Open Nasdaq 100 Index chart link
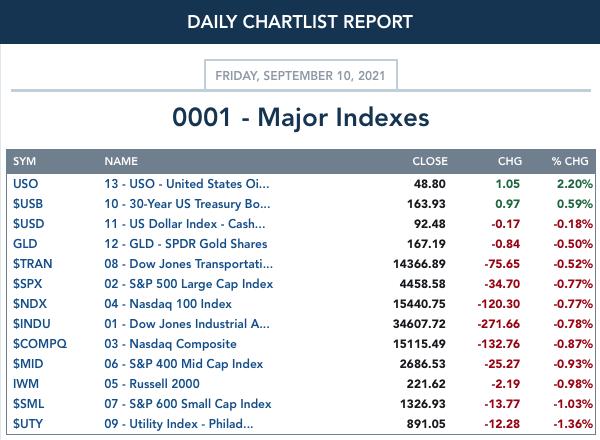 [x=168, y=304]
